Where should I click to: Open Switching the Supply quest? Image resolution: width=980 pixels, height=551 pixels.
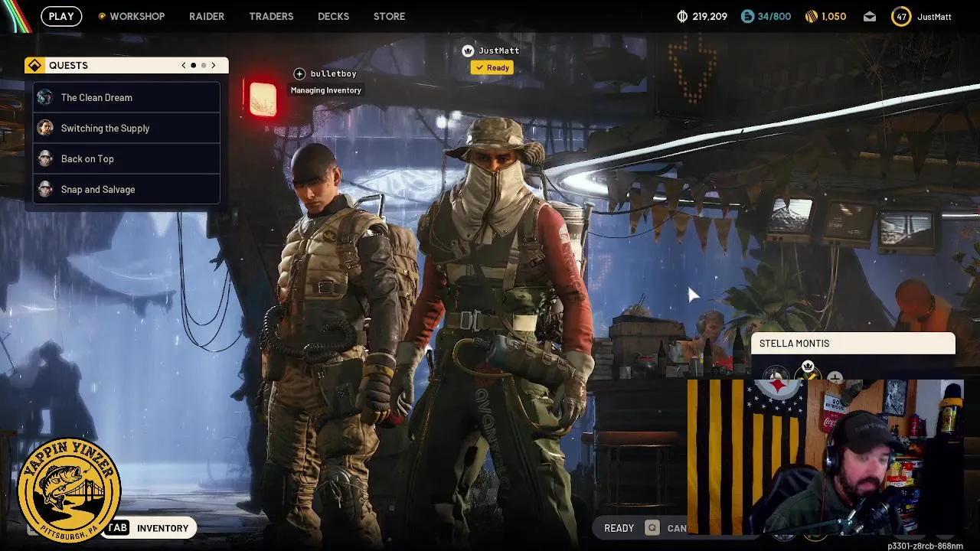(x=126, y=128)
